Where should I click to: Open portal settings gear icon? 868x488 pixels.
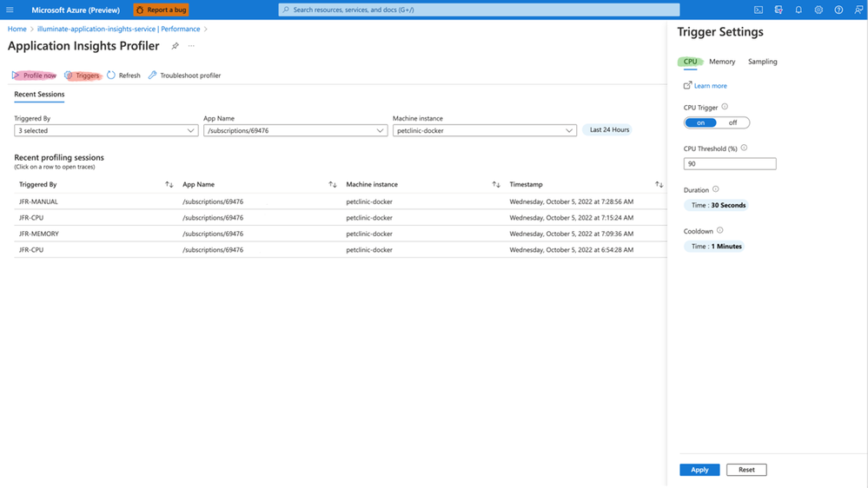[x=818, y=10]
